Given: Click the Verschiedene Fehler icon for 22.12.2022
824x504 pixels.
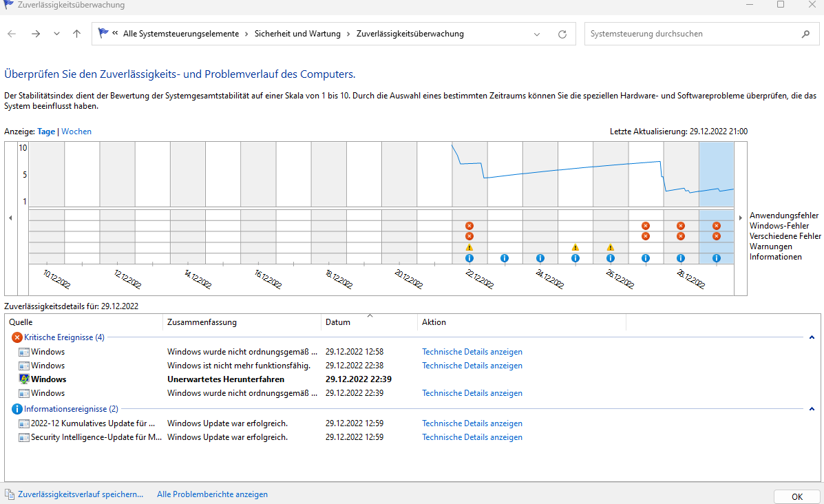Looking at the screenshot, I should click(x=469, y=236).
